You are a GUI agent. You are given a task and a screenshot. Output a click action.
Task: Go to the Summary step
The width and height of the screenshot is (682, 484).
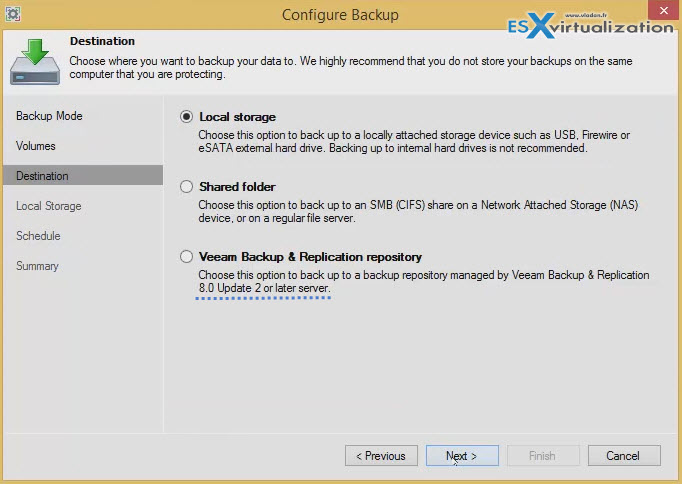37,266
